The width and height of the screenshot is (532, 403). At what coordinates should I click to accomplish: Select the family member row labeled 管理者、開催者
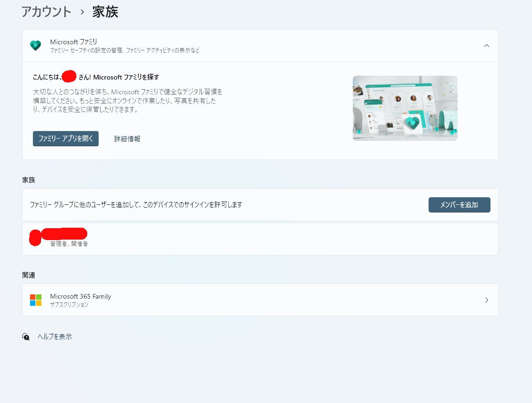(x=260, y=239)
